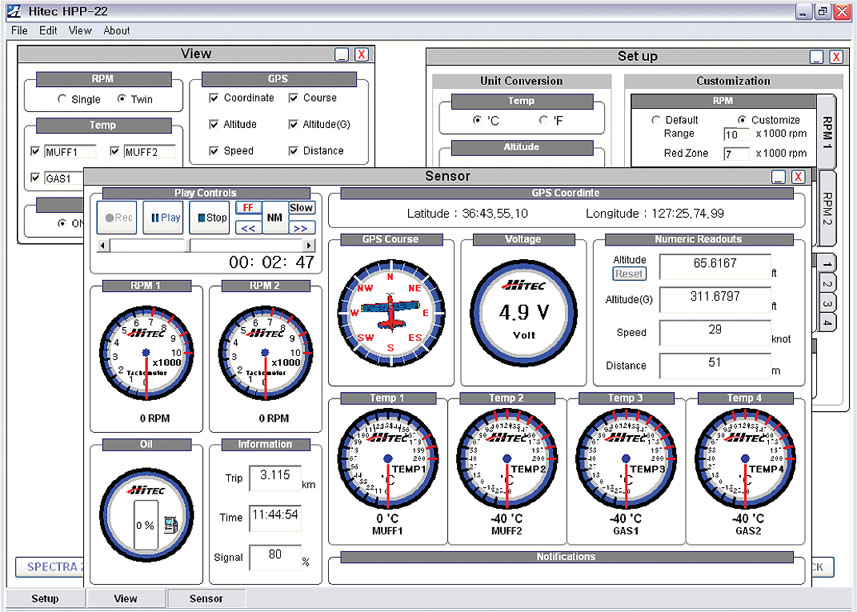Screen dimensions: 857x612
Task: Click the RPM 2 tachometer gauge
Action: 265,353
